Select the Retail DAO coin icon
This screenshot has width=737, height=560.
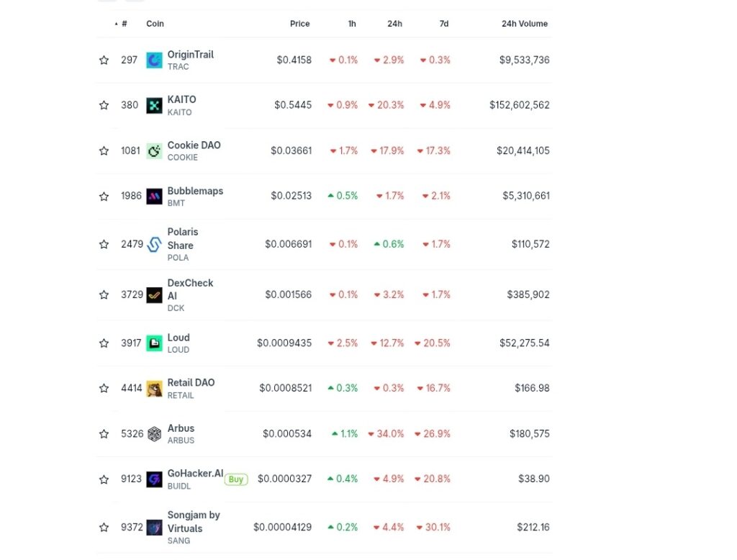click(x=154, y=388)
